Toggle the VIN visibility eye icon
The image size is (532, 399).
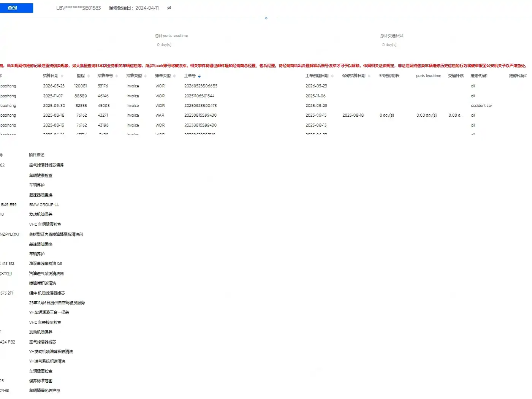pyautogui.click(x=169, y=8)
